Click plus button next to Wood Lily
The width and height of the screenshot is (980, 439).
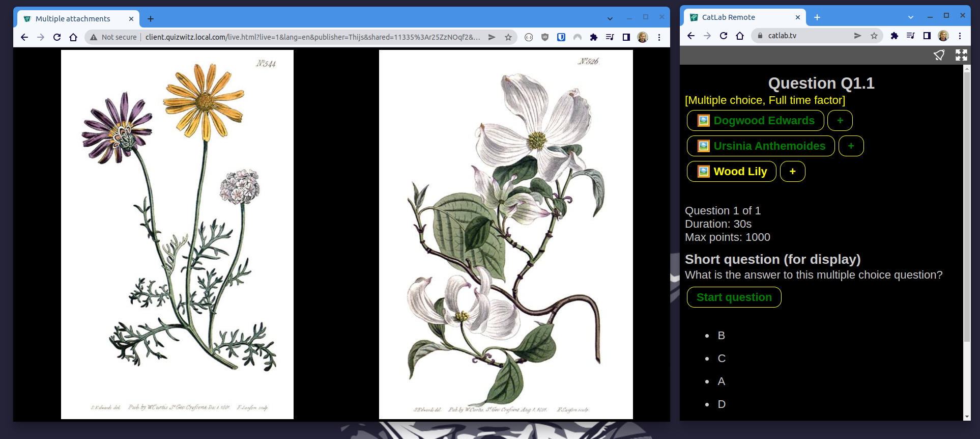coord(792,172)
